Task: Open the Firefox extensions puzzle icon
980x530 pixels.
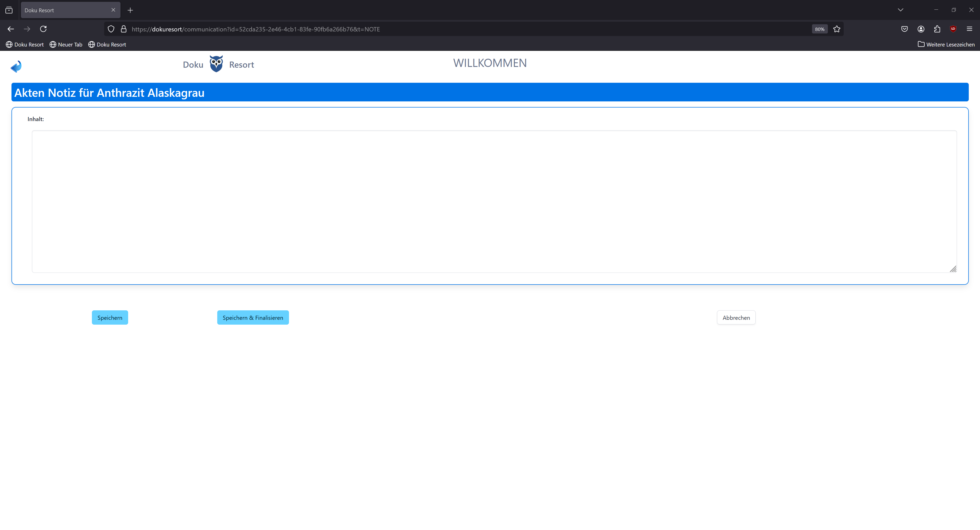Action: coord(937,29)
